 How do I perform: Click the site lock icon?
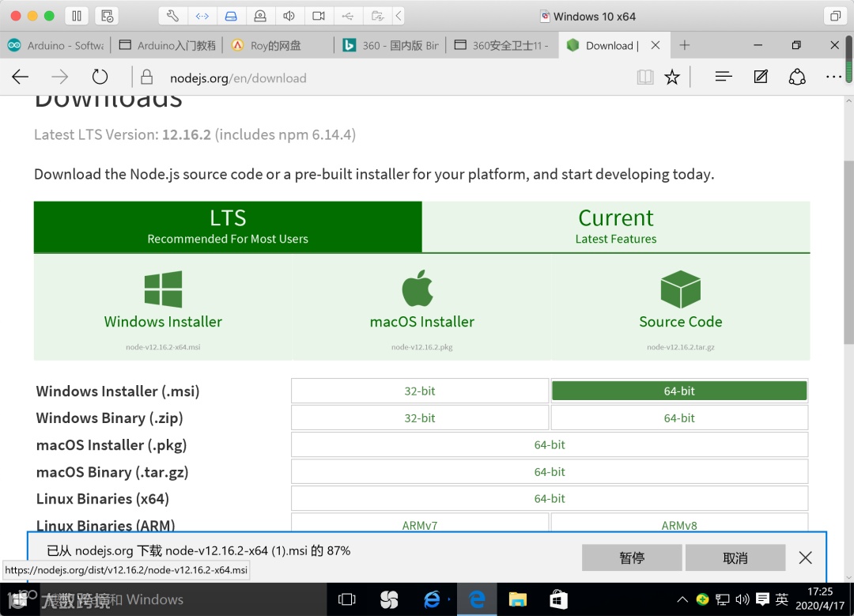click(146, 77)
